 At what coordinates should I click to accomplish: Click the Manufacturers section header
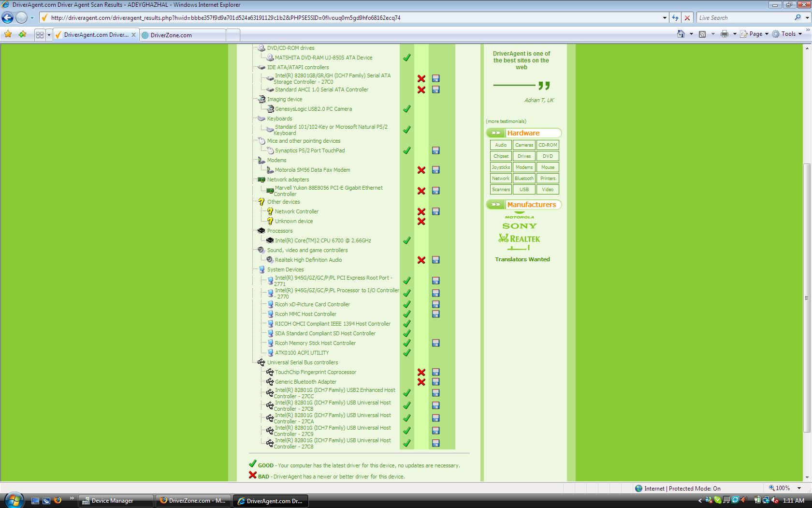523,205
